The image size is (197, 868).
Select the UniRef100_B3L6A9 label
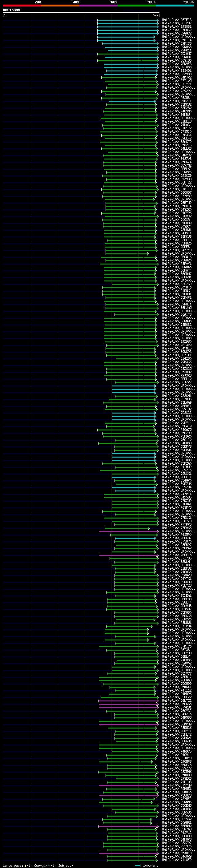(177, 402)
